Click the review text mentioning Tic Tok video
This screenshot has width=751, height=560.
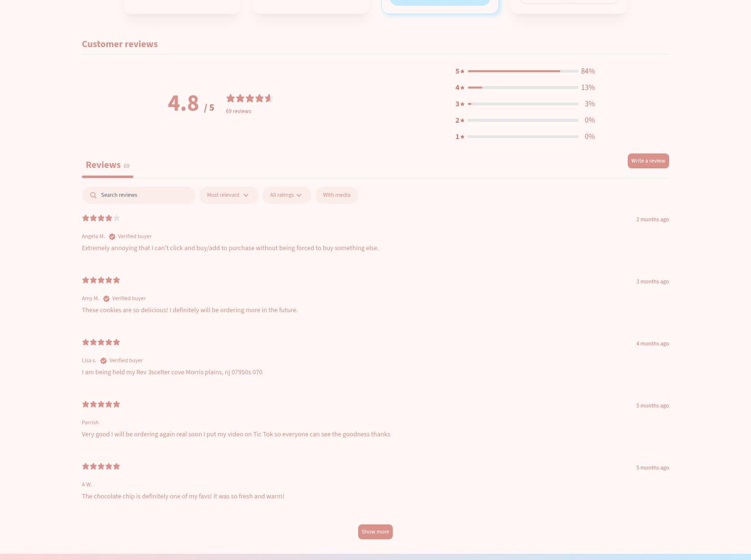pyautogui.click(x=236, y=434)
